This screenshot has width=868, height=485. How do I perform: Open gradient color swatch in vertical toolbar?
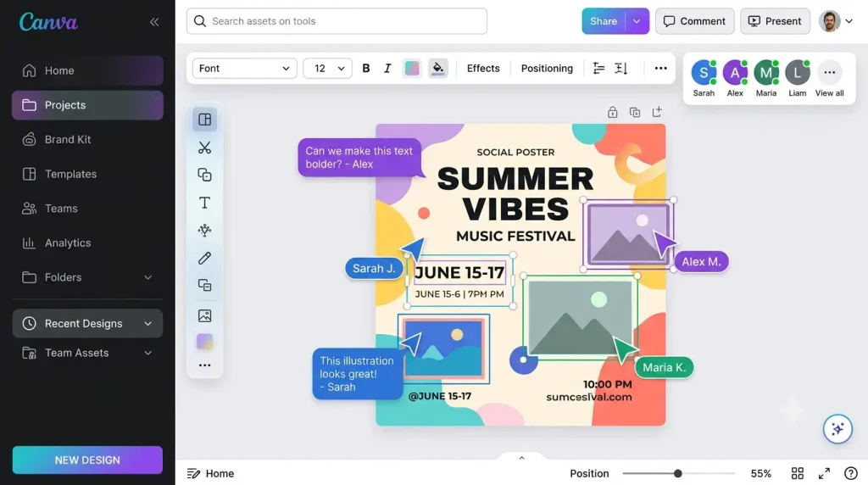(205, 342)
